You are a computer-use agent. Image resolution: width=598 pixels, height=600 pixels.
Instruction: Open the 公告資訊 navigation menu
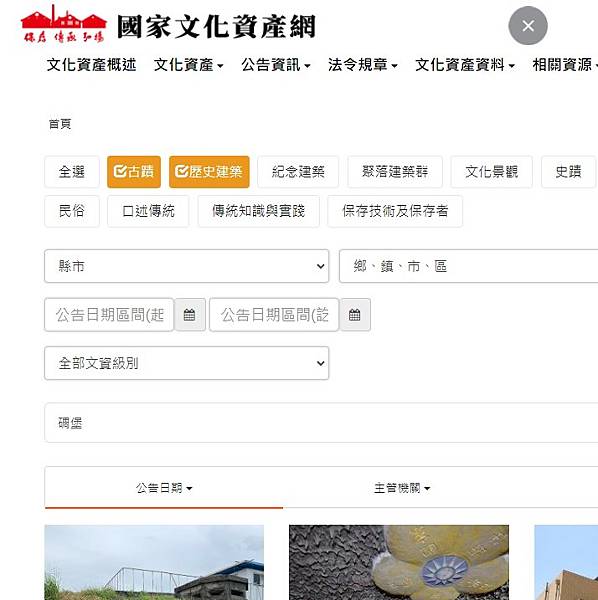pyautogui.click(x=275, y=65)
